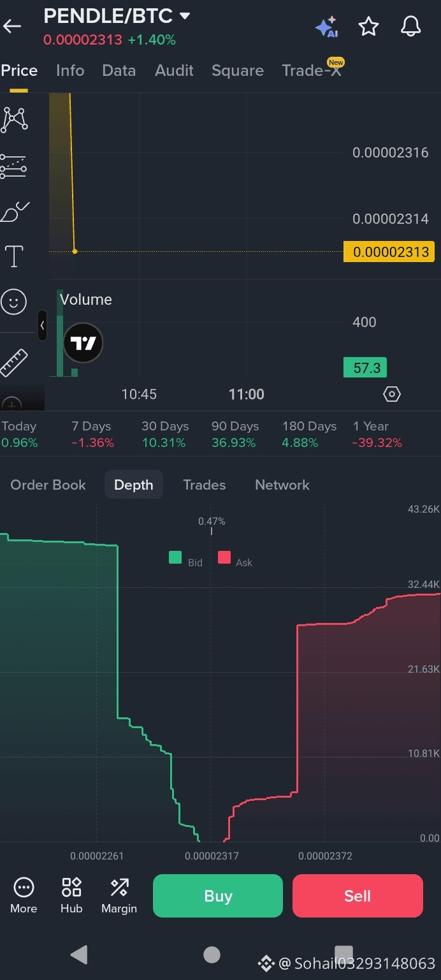
Task: Tap the 180 Days 4.88% performance
Action: (x=309, y=434)
